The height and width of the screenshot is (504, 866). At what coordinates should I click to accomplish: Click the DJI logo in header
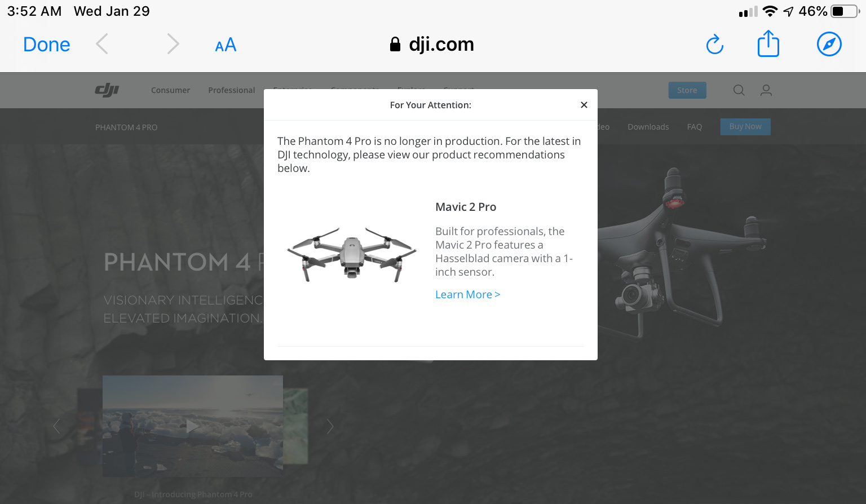tap(107, 90)
